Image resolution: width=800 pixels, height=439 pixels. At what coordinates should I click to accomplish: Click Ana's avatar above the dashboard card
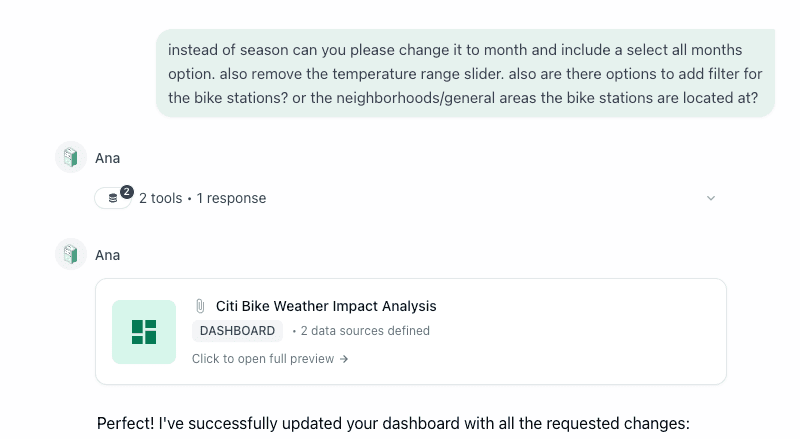click(x=70, y=254)
